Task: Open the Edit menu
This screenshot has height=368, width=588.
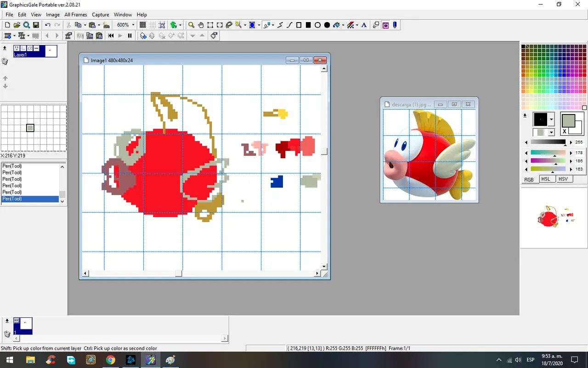Action: point(22,15)
